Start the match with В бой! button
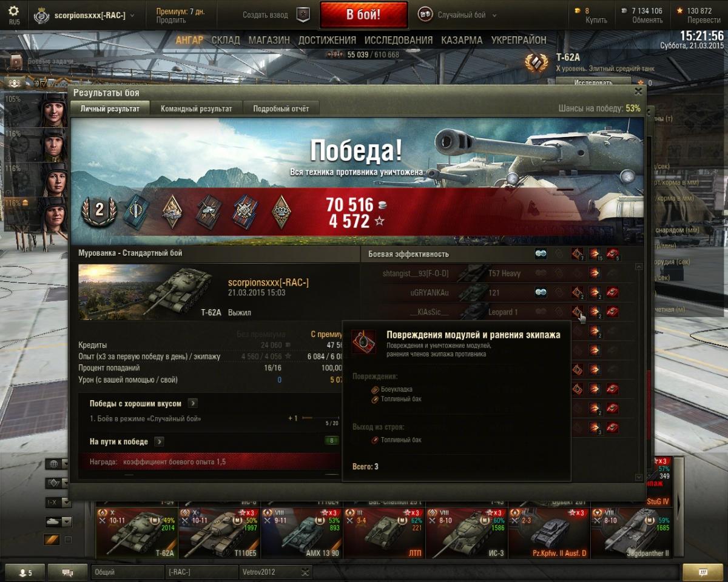Image resolution: width=728 pixels, height=582 pixels. 363,15
